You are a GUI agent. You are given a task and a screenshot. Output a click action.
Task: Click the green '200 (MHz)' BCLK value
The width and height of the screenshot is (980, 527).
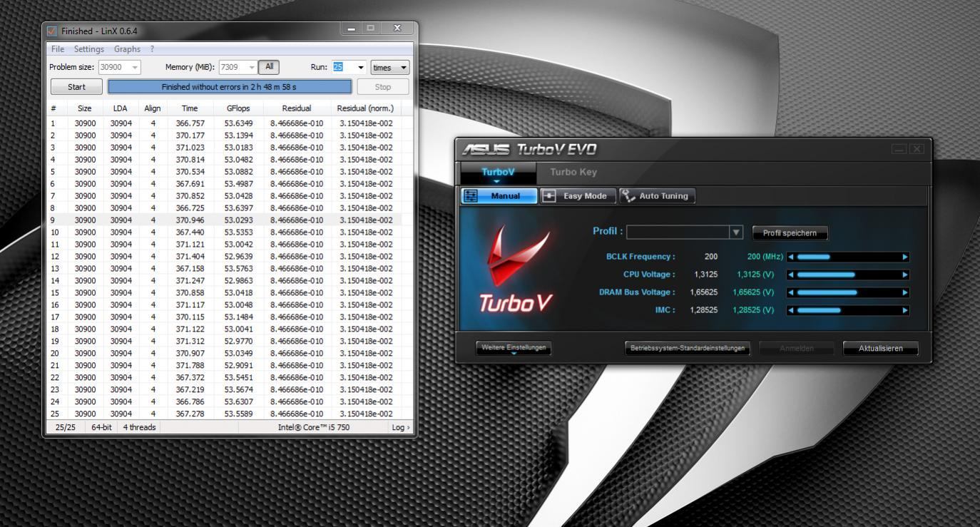pyautogui.click(x=765, y=257)
